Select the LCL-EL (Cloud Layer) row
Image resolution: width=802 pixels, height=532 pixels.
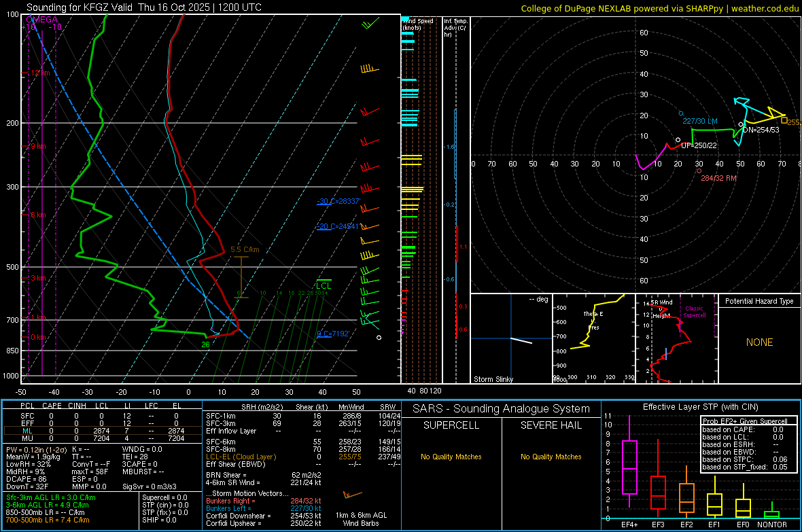(x=303, y=457)
